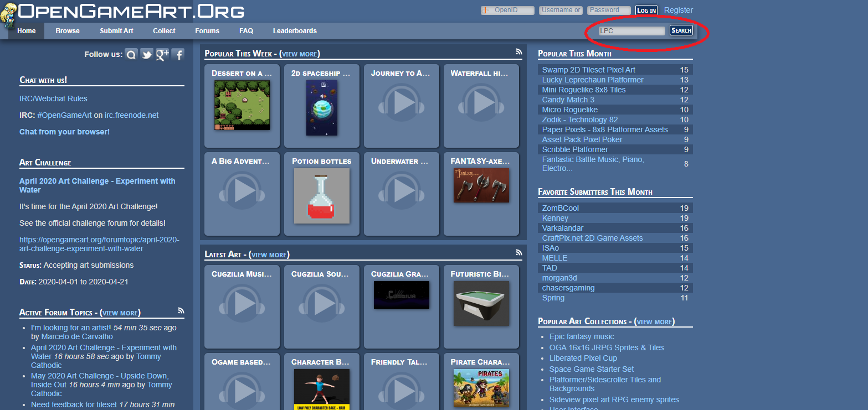The image size is (868, 410).
Task: Open Candy Match 3 entry
Action: click(x=568, y=100)
